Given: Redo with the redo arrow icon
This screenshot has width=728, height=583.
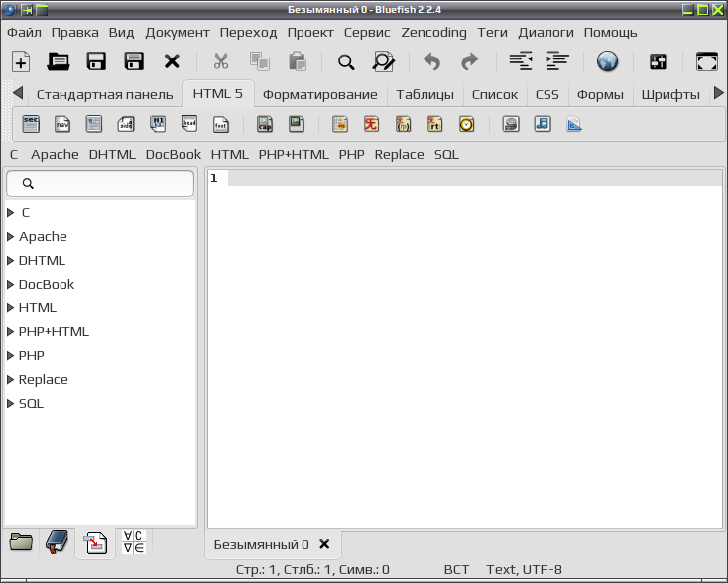Looking at the screenshot, I should [470, 61].
